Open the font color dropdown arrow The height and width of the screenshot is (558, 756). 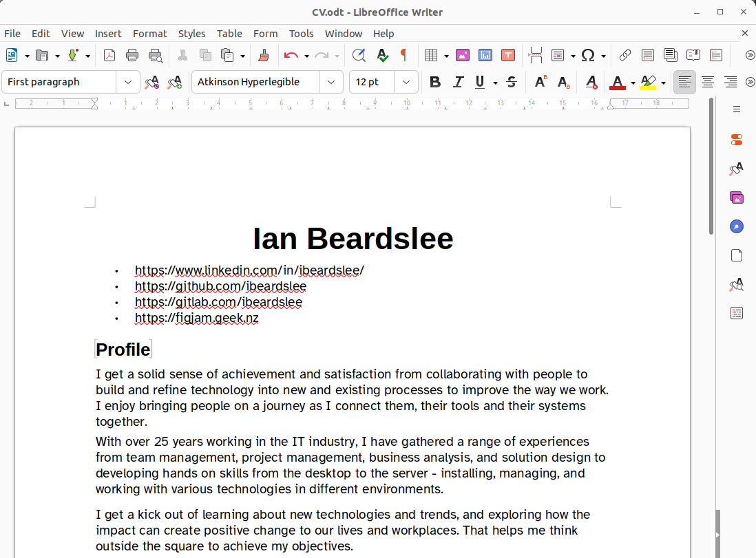[x=633, y=82]
